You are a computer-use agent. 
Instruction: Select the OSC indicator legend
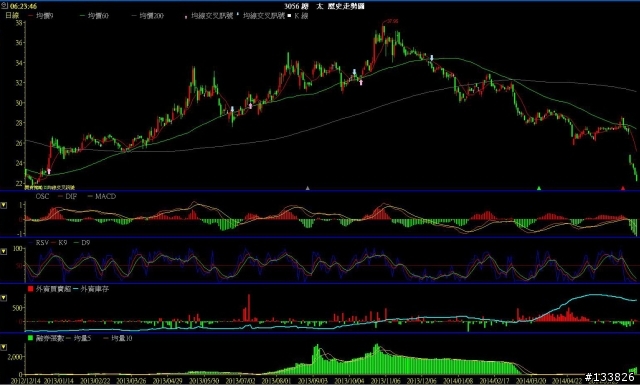[x=42, y=196]
